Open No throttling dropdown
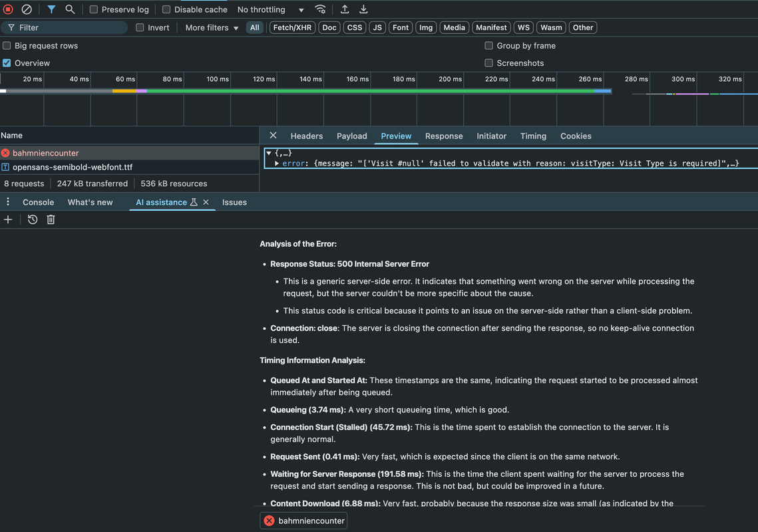Viewport: 758px width, 532px height. [x=270, y=9]
